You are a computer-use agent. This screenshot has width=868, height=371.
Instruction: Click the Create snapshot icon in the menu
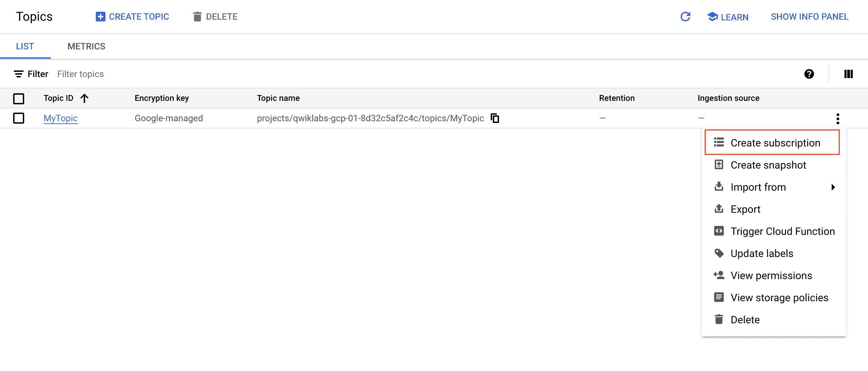[719, 165]
